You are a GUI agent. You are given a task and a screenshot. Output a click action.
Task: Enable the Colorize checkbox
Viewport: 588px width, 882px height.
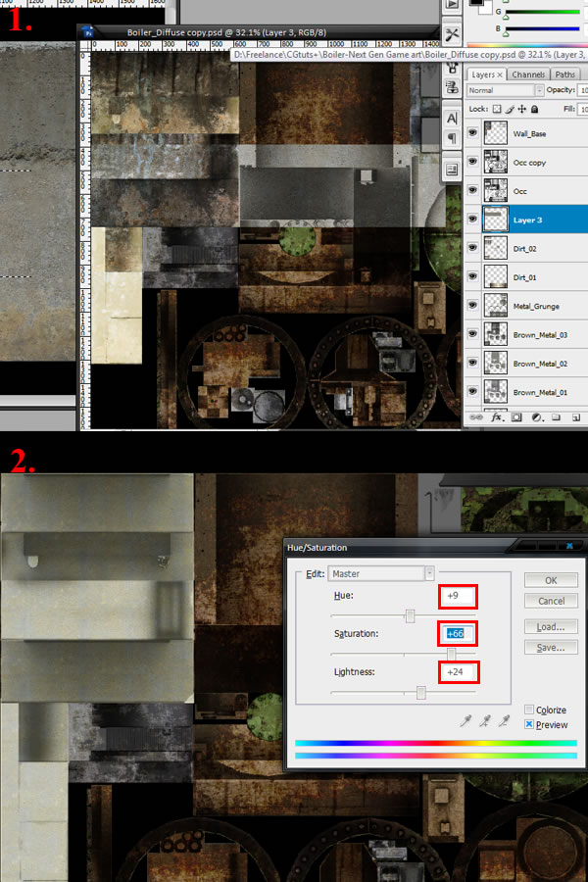529,710
